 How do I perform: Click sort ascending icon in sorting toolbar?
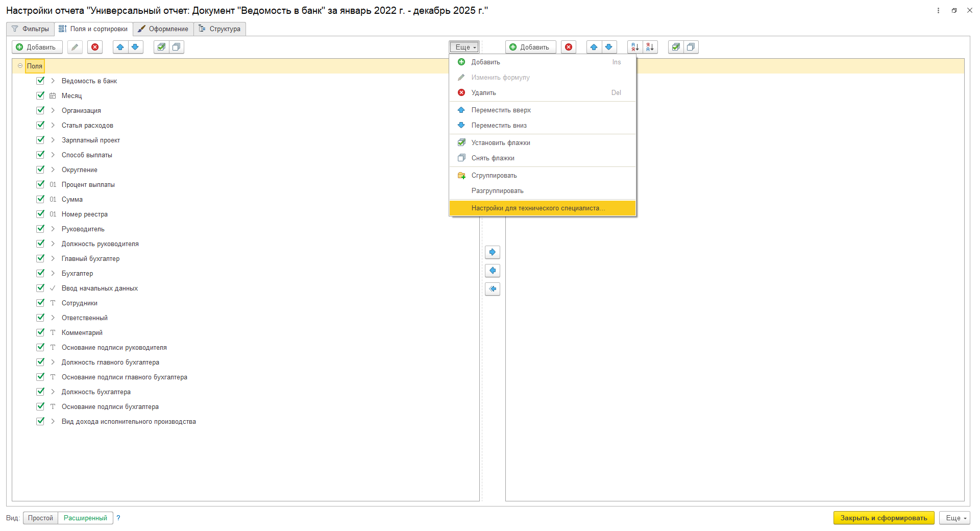tap(635, 47)
